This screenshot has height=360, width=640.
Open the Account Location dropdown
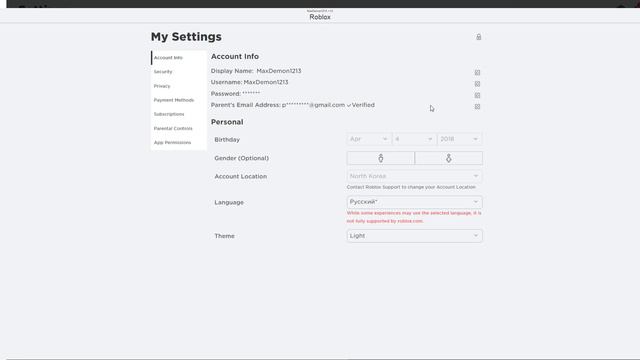pos(414,176)
